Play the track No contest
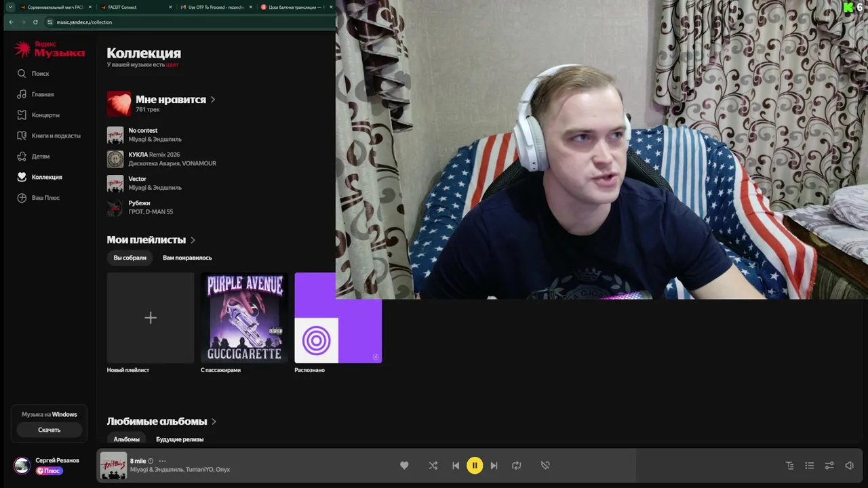 tap(142, 130)
